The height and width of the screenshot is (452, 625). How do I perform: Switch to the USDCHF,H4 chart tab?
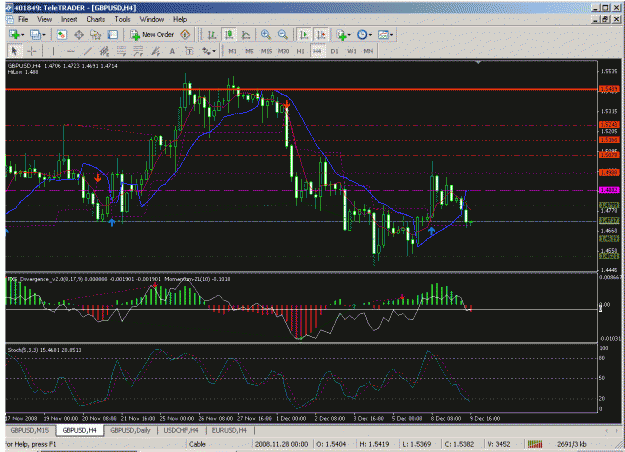click(181, 430)
